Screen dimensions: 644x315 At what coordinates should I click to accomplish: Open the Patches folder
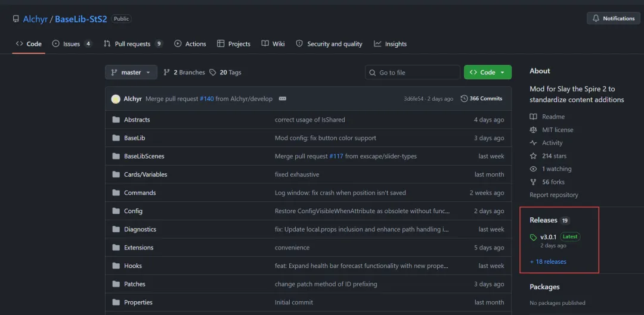[134, 284]
